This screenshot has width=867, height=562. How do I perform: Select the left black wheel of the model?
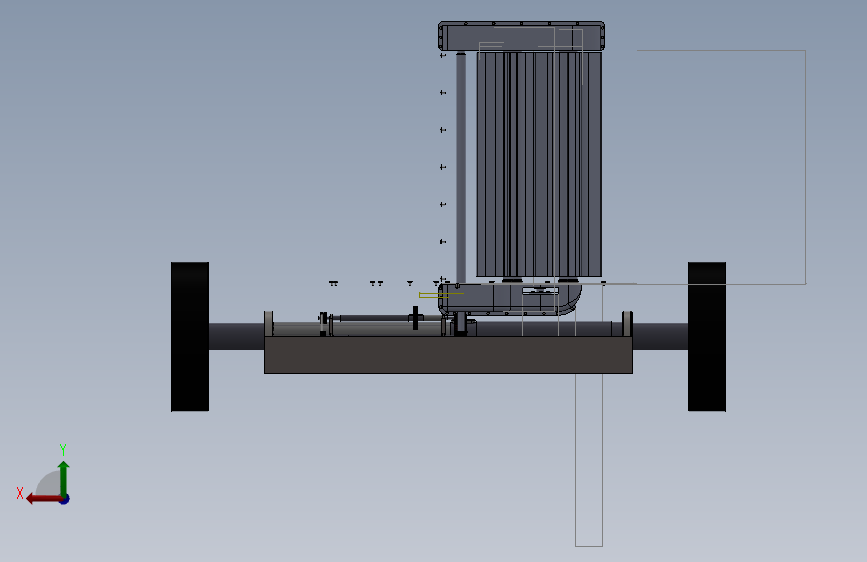click(x=190, y=336)
